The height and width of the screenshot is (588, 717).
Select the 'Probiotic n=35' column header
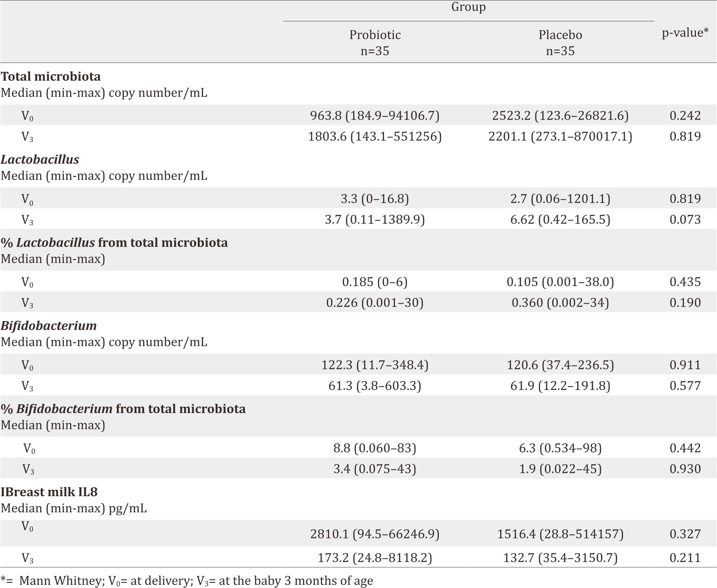(x=375, y=43)
